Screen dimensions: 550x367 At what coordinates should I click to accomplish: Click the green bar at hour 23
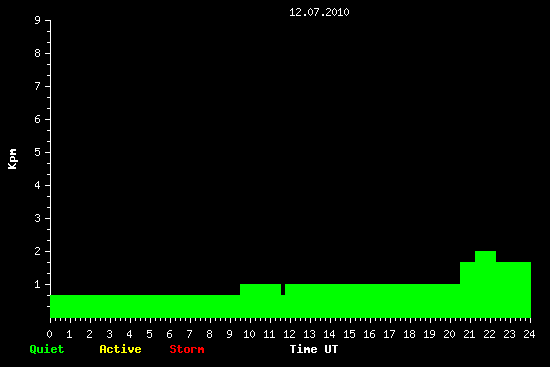[513, 290]
